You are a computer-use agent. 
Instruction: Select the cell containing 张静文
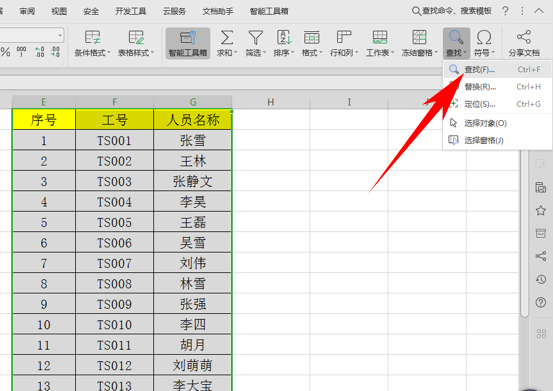193,182
